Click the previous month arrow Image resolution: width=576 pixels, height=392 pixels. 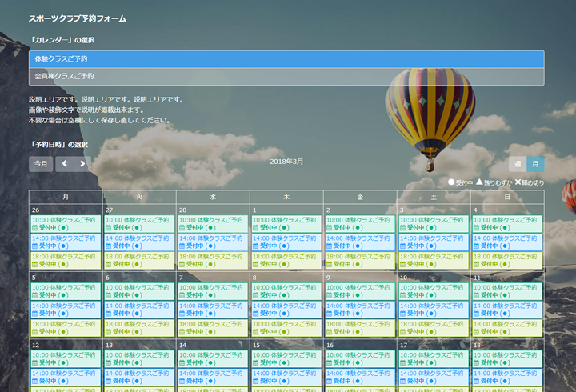coord(64,164)
